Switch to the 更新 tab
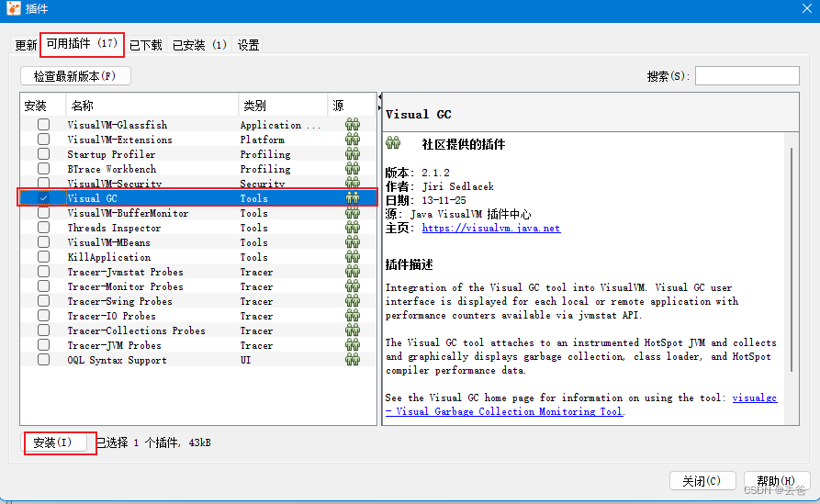The image size is (820, 504). pos(26,45)
